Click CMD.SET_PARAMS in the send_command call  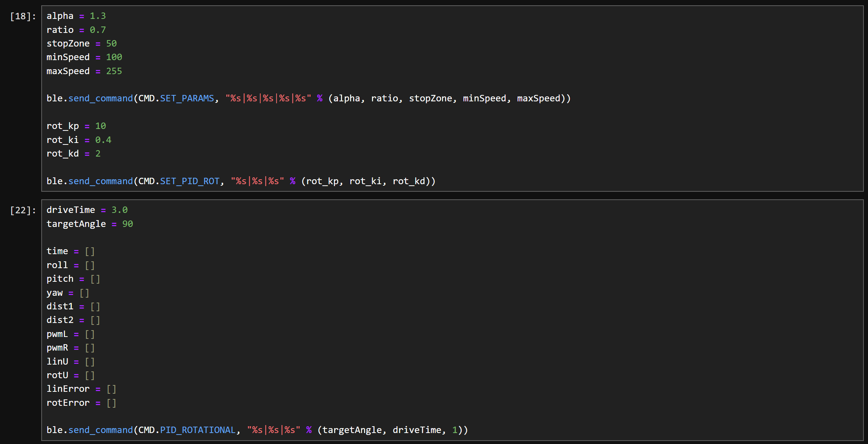tap(176, 98)
